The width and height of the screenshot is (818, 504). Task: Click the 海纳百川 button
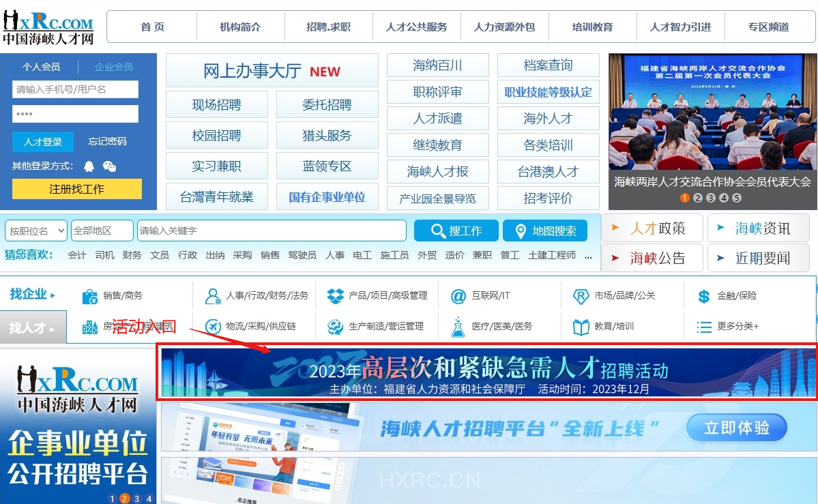click(x=438, y=65)
